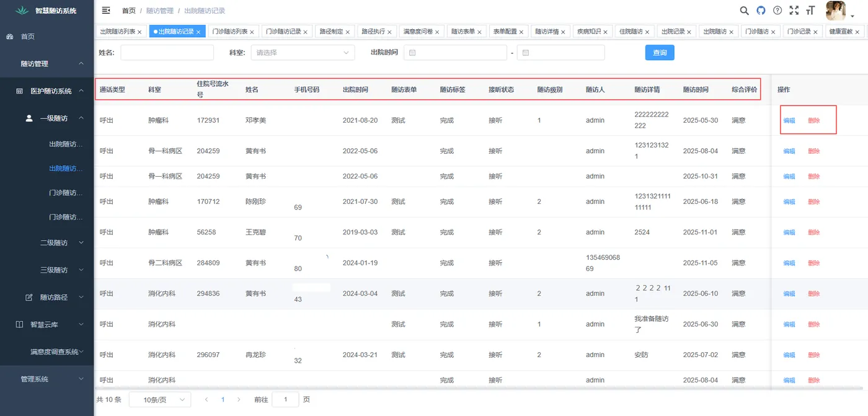868x416 pixels.
Task: Open the 科室 department dropdown
Action: coord(303,53)
